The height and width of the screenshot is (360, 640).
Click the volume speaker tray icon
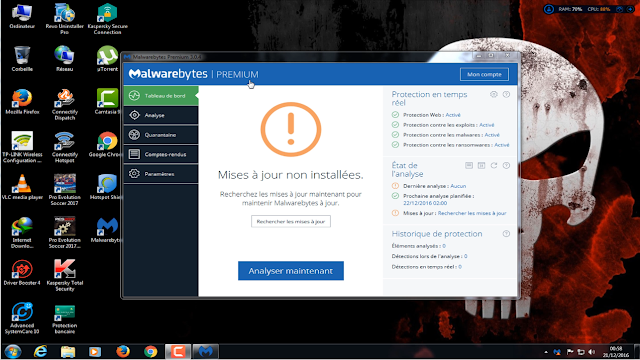[592, 352]
